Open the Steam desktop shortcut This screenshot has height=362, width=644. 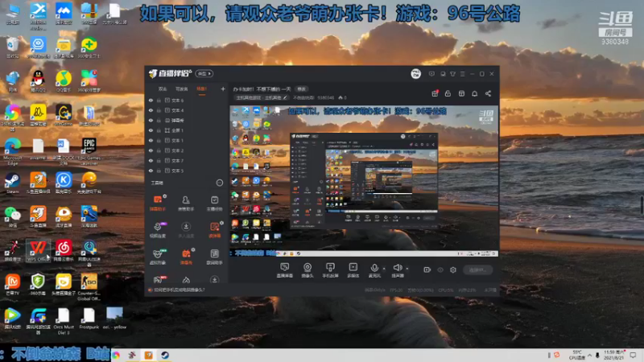point(12,183)
